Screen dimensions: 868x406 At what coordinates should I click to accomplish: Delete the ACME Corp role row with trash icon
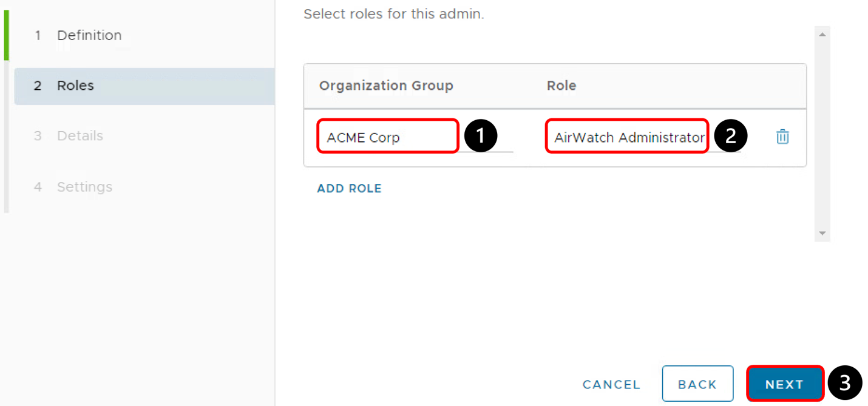coord(782,137)
